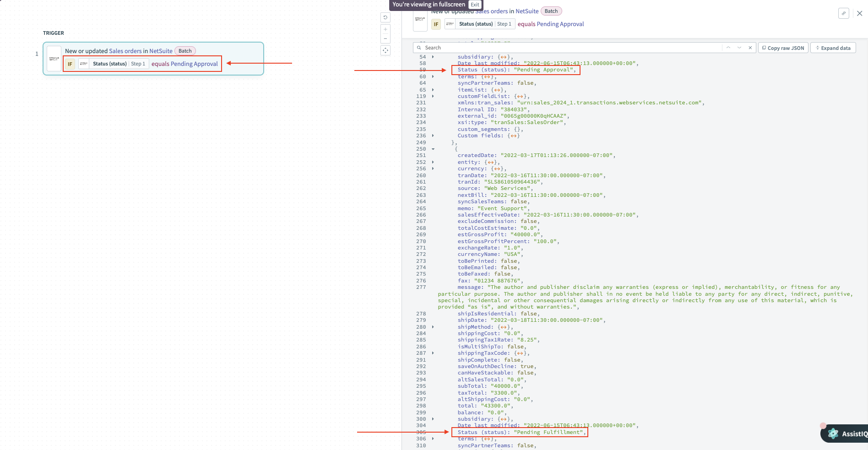Jump to next search result arrow
This screenshot has width=868, height=450.
coord(739,48)
